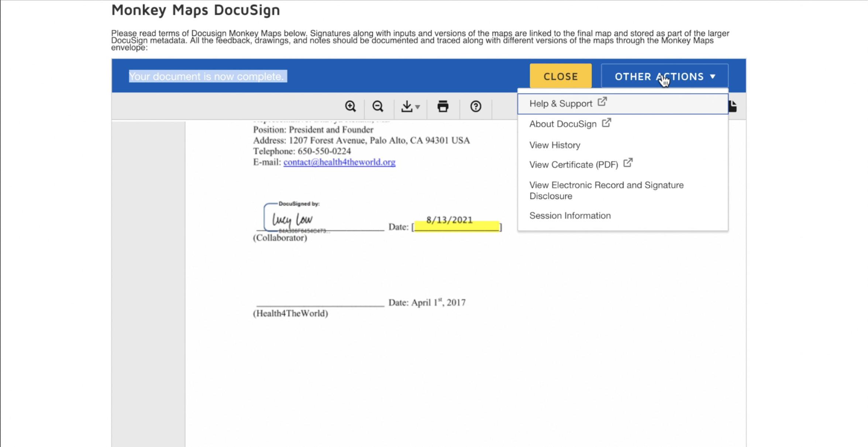The image size is (868, 447).
Task: Click the document page icon beside the menu
Action: [x=733, y=106]
